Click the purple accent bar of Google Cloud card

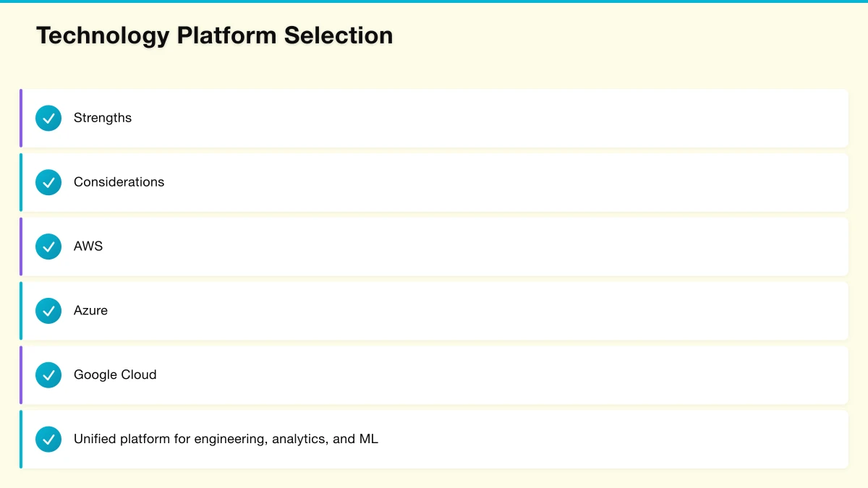21,375
